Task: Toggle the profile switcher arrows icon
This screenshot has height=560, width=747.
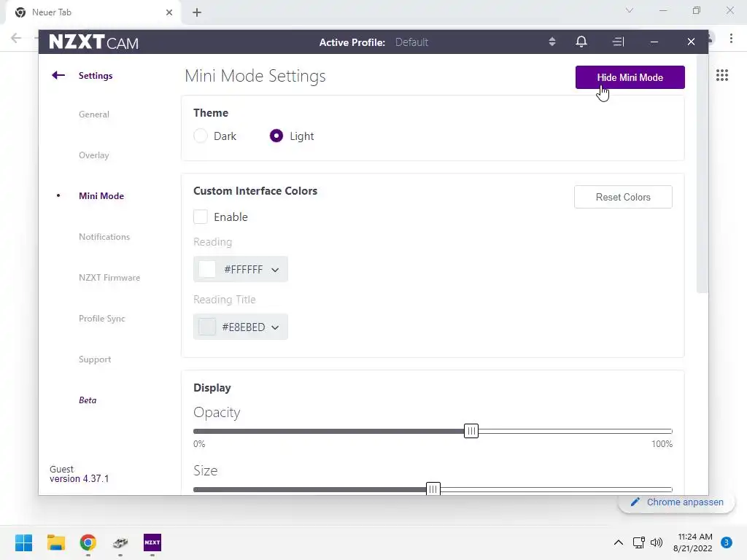Action: (x=552, y=42)
